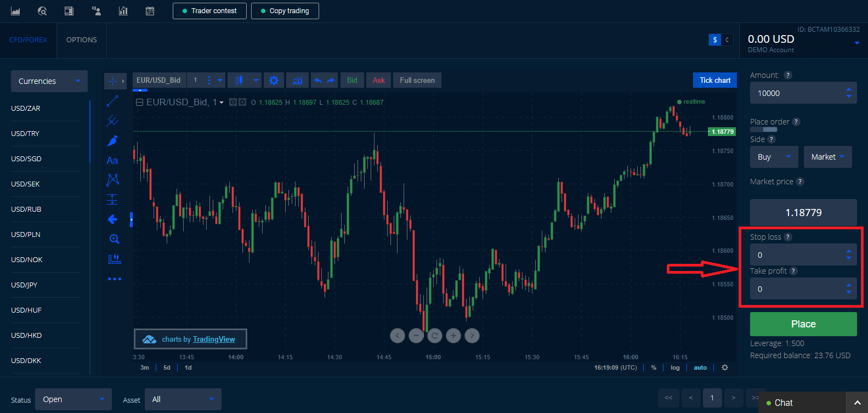The height and width of the screenshot is (413, 868).
Task: Open chart type dropdown arrow
Action: tap(256, 81)
